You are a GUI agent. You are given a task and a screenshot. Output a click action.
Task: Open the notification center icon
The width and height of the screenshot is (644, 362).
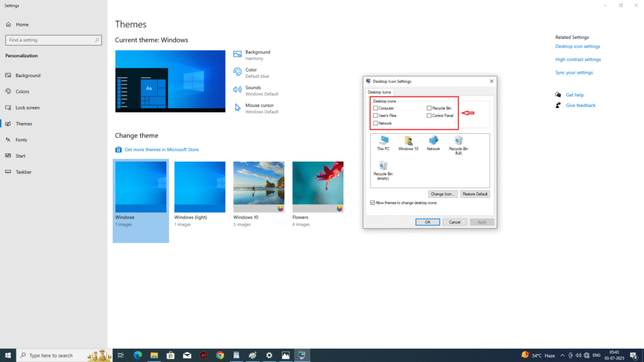(x=634, y=356)
